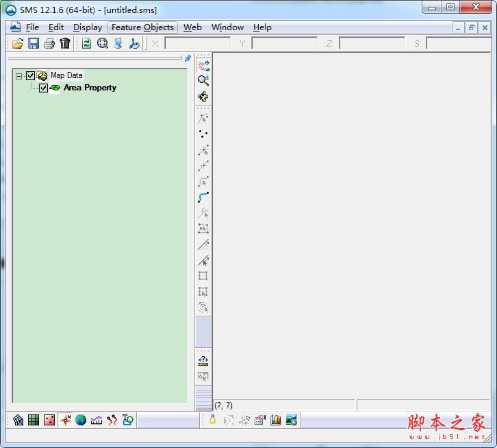
Task: Select the Select Feature Arc tool
Action: [203, 182]
